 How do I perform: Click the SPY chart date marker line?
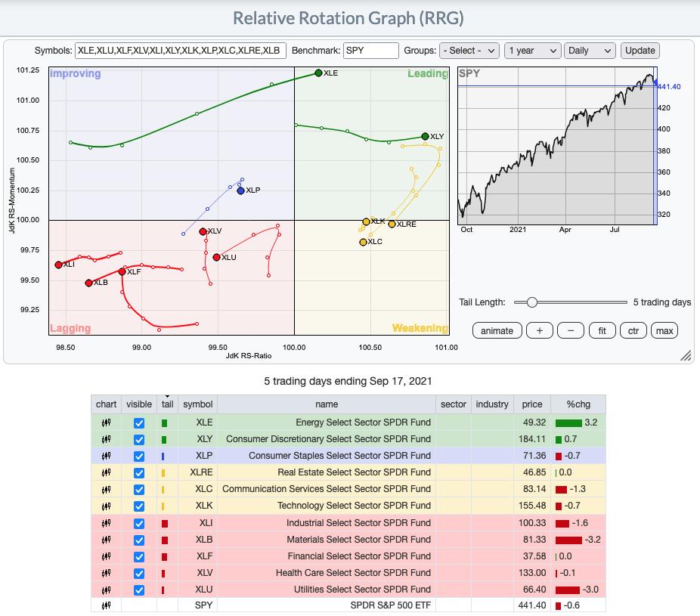[x=655, y=146]
